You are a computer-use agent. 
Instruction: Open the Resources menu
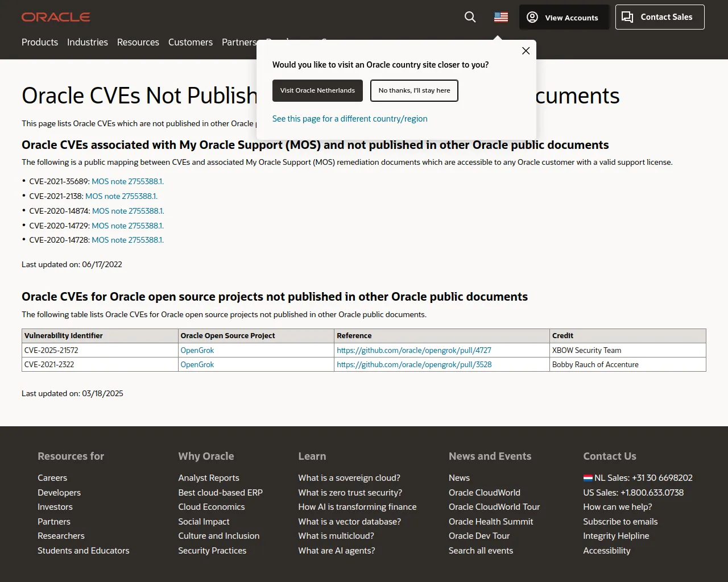[138, 42]
